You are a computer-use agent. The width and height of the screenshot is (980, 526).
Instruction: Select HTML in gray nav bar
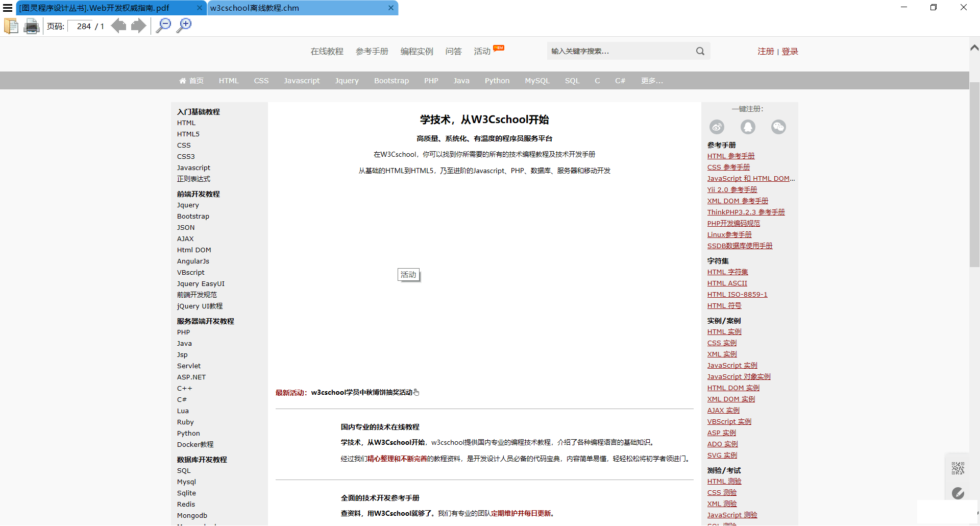229,81
